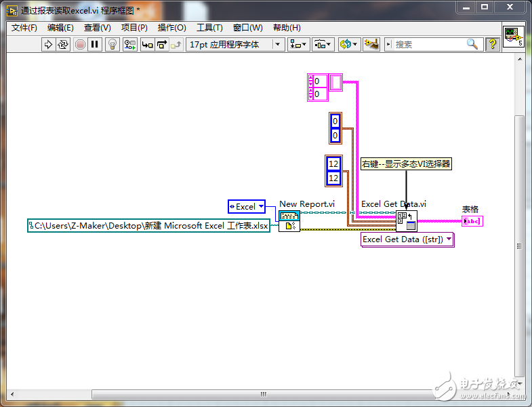Click the scroll left arrow

tap(12, 394)
